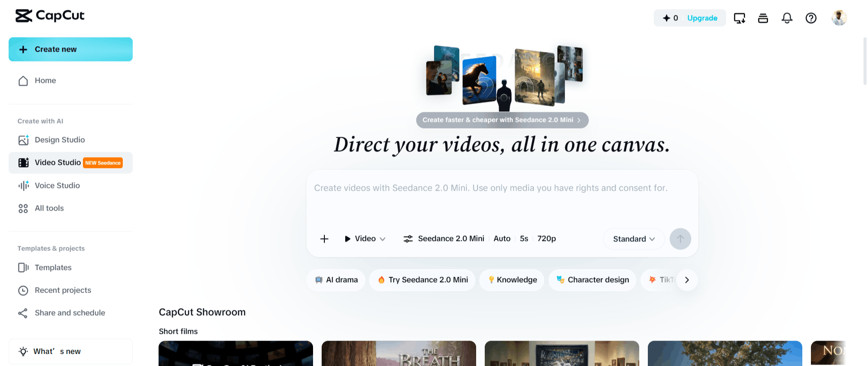Click the Design Studio image icon

click(24, 140)
